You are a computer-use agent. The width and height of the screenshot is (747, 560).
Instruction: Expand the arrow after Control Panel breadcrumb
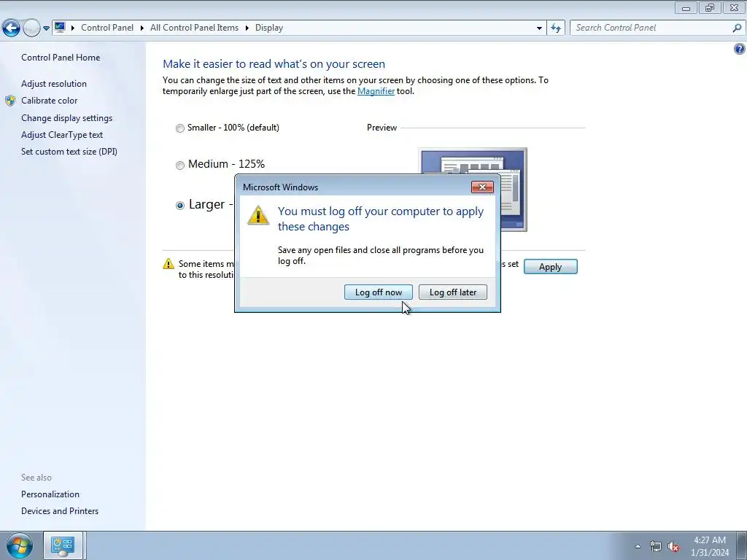(x=142, y=28)
